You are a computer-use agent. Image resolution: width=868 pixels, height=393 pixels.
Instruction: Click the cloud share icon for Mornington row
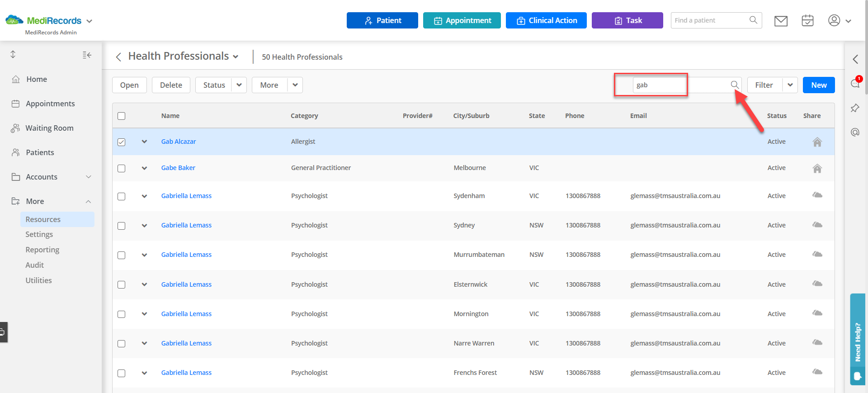click(x=817, y=313)
